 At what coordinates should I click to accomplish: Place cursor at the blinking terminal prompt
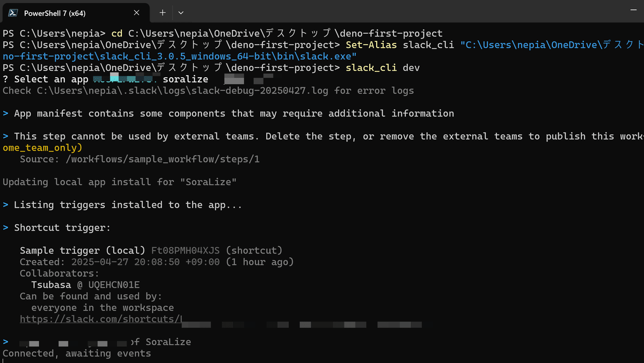pyautogui.click(x=3, y=360)
